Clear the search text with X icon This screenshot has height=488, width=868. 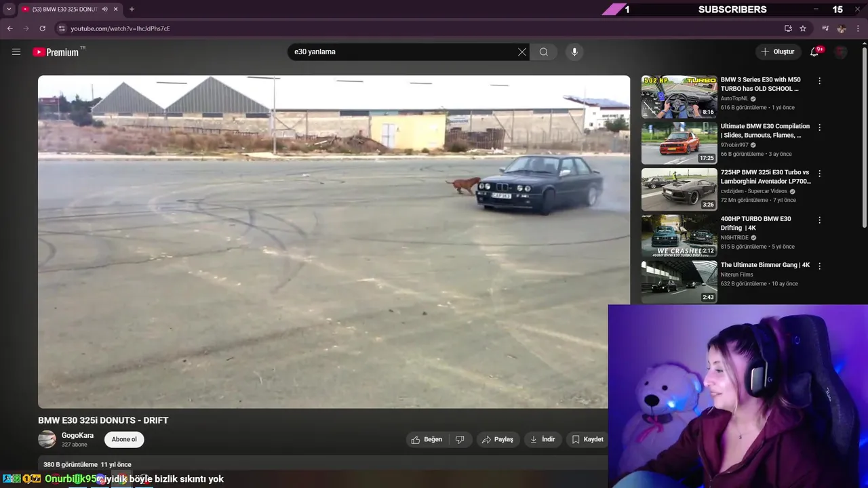point(522,52)
